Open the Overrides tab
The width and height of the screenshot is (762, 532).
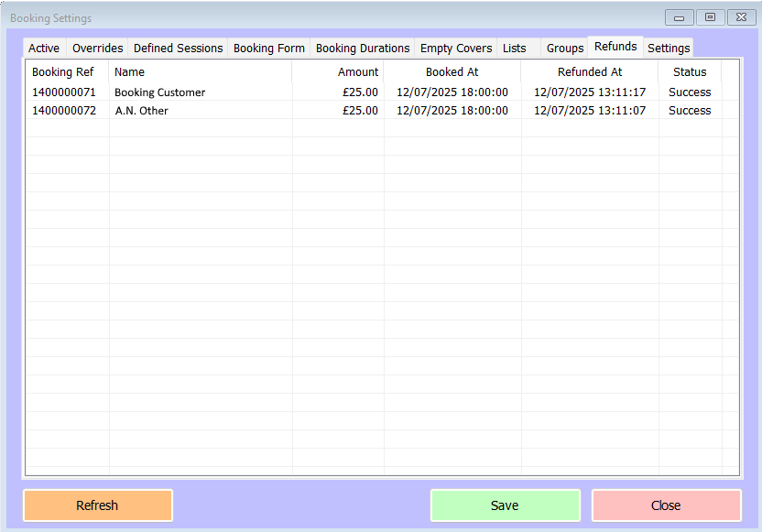coord(98,49)
